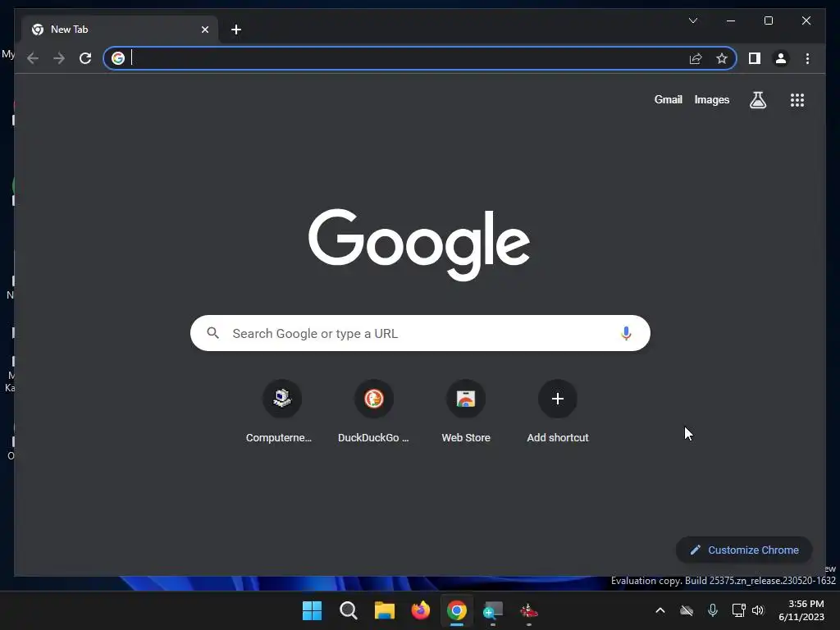The width and height of the screenshot is (840, 630).
Task: Bookmark this tab with the star icon
Action: tap(722, 58)
